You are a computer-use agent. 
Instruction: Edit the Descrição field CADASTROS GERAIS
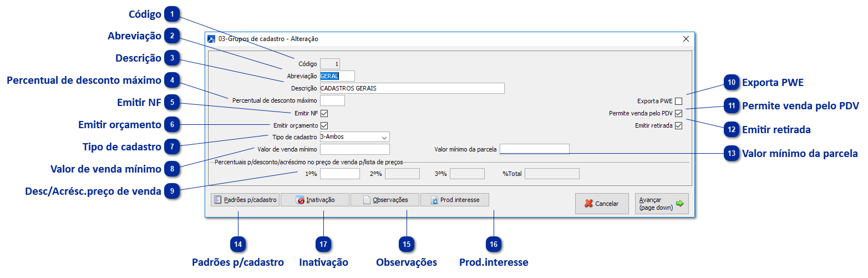point(412,88)
